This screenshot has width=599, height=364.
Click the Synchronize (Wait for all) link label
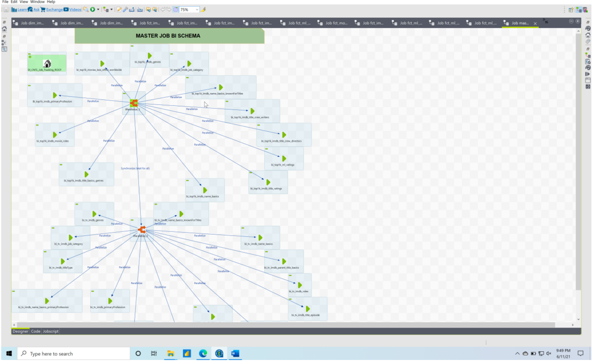pos(136,168)
